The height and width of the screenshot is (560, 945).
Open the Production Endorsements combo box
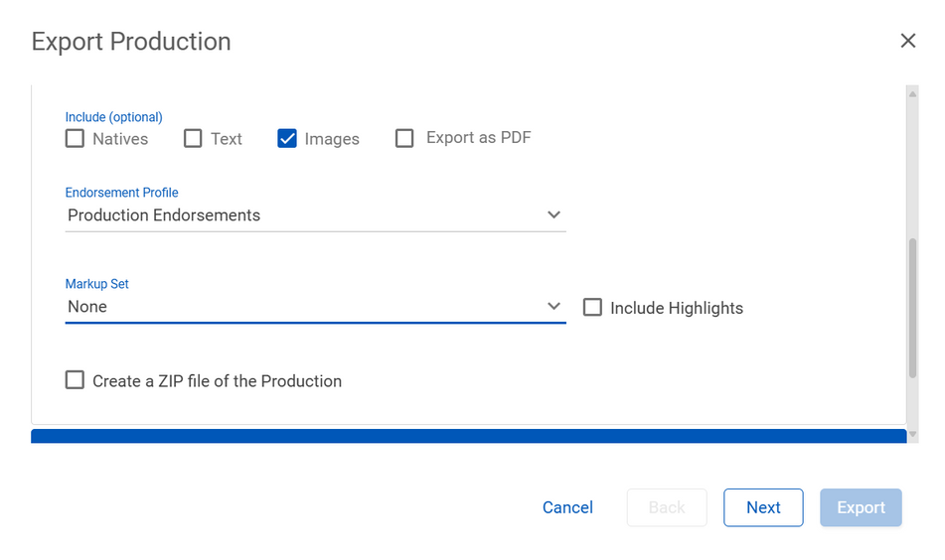tap(298, 215)
